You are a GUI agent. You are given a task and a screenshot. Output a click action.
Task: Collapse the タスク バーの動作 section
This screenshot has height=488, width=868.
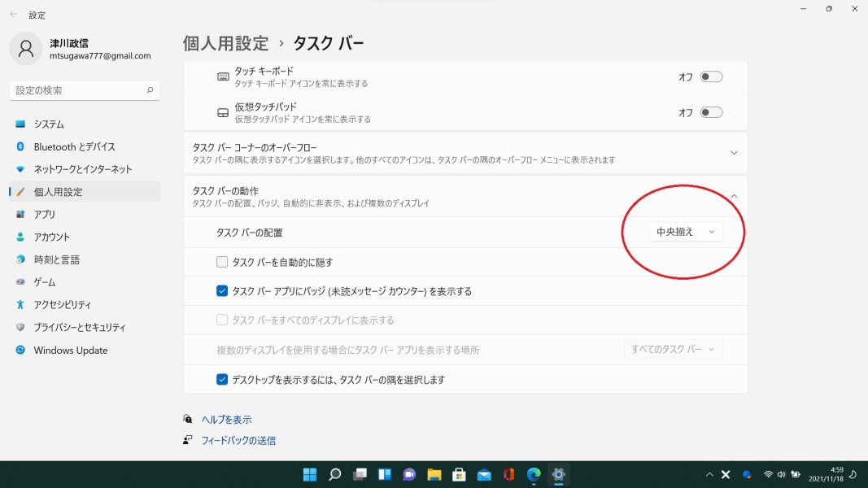click(734, 196)
